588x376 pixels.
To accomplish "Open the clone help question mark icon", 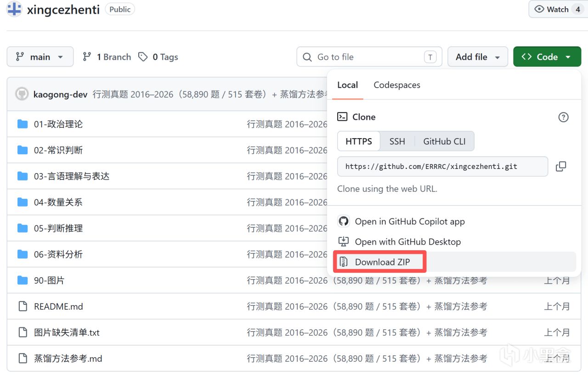I will 563,117.
